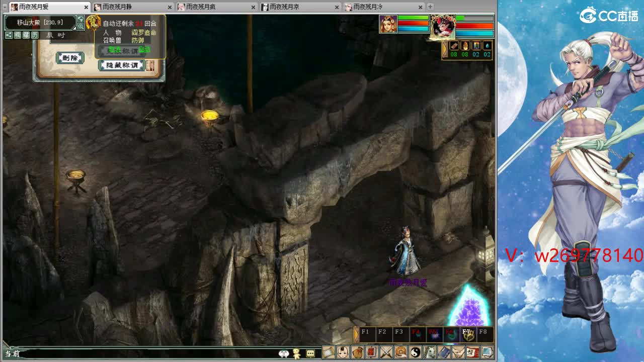The height and width of the screenshot is (362, 644).
Task: Click the pet's blue mana bar
Action: click(475, 33)
